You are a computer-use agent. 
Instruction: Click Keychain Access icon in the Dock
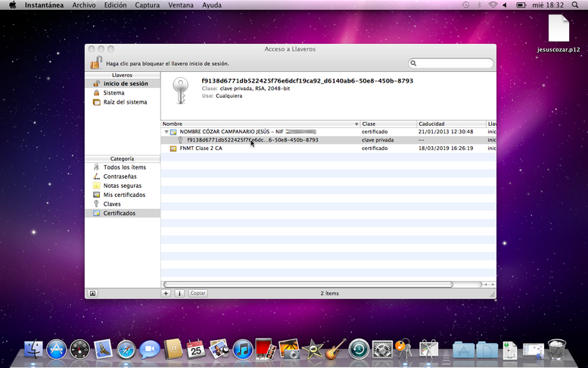(x=404, y=349)
